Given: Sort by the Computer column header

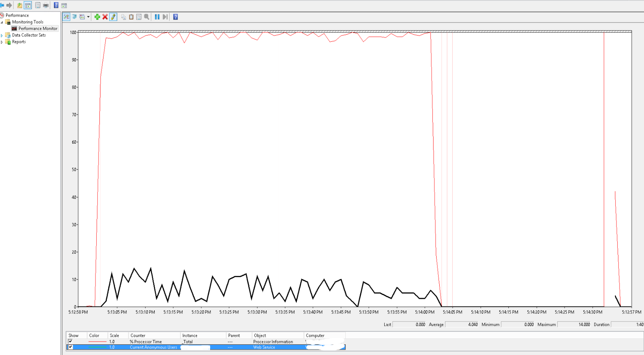Looking at the screenshot, I should click(325, 336).
